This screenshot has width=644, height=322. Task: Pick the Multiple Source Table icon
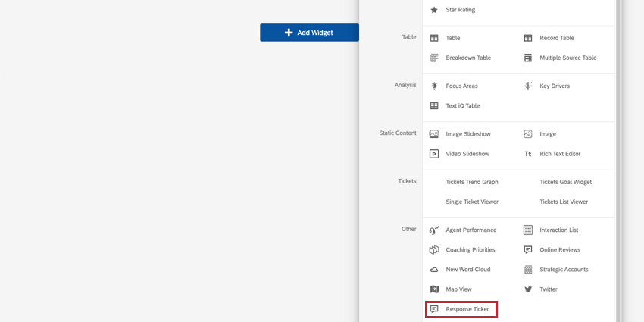pyautogui.click(x=528, y=58)
